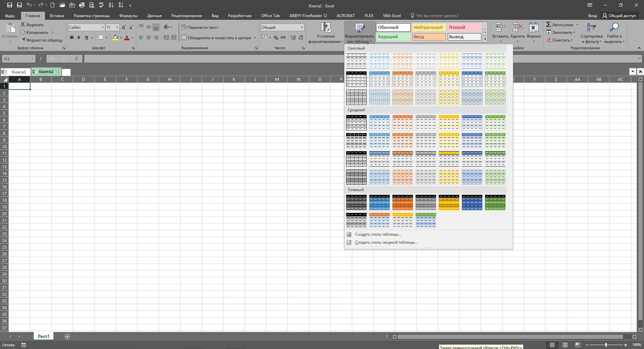Toggle center horizontal alignment
The width and height of the screenshot is (644, 349).
(148, 38)
